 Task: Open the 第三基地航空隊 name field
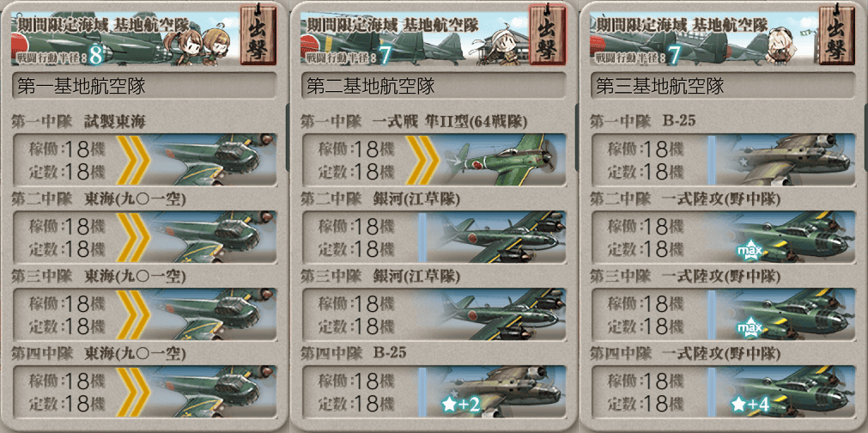pyautogui.click(x=722, y=86)
